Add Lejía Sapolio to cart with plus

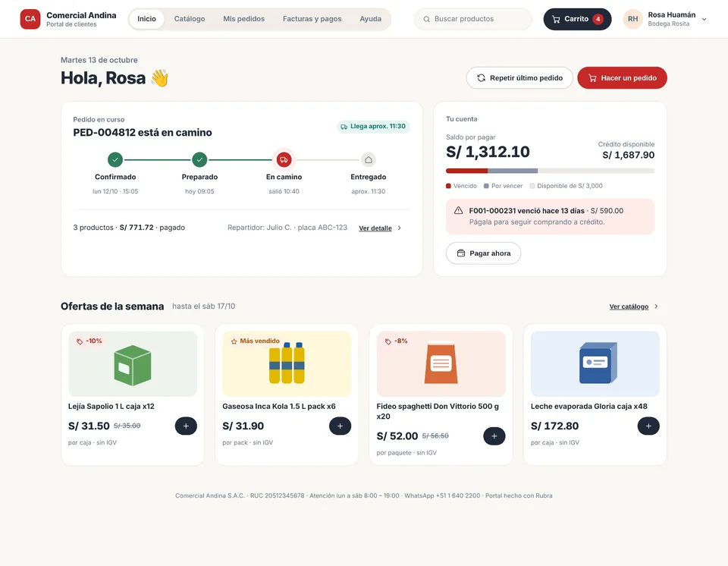(186, 426)
